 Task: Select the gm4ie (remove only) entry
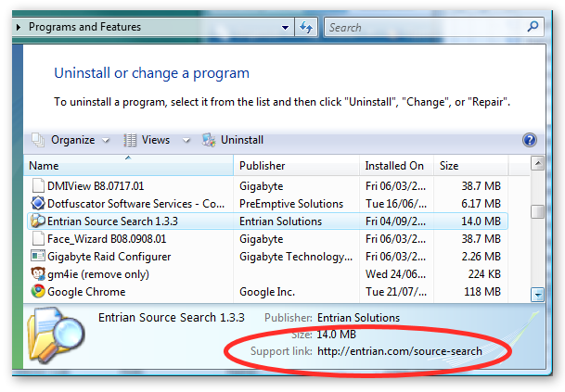[x=98, y=274]
